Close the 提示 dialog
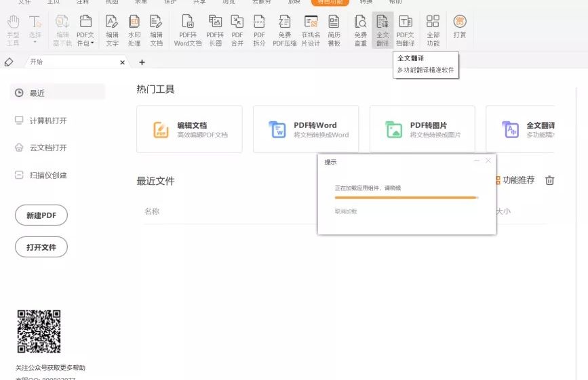The height and width of the screenshot is (380, 588). [488, 161]
